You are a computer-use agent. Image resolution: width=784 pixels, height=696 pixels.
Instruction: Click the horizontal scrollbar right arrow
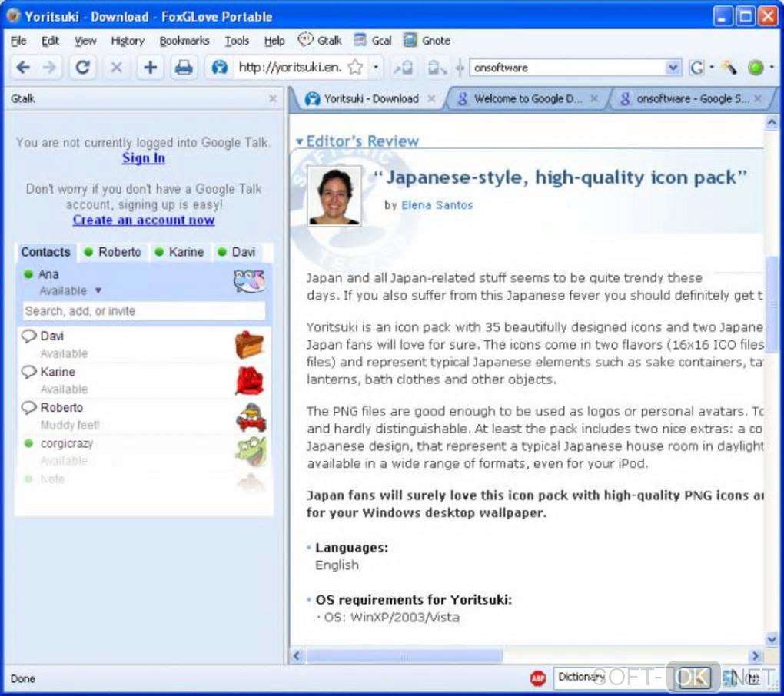[756, 655]
